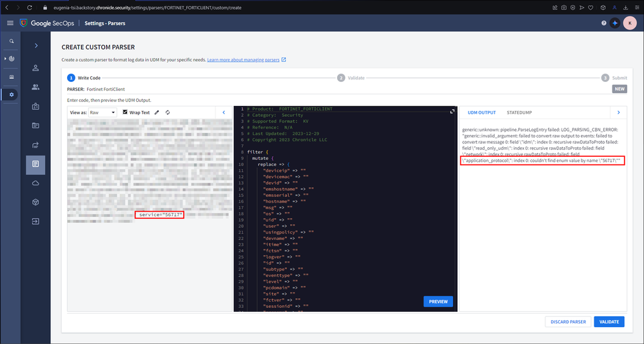
Task: Click the browser snapshot camera icon
Action: click(x=564, y=7)
